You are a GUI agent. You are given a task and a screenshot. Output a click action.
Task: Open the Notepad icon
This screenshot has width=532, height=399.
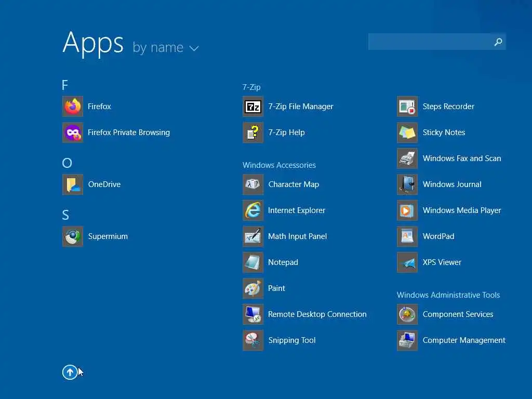(x=253, y=262)
